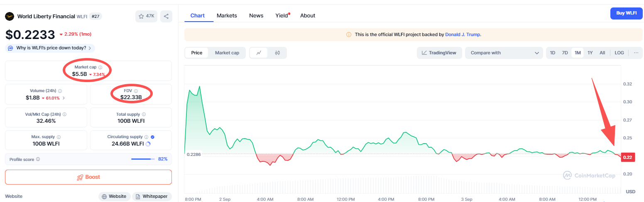Open the News tab
This screenshot has width=644, height=202.
click(x=256, y=16)
